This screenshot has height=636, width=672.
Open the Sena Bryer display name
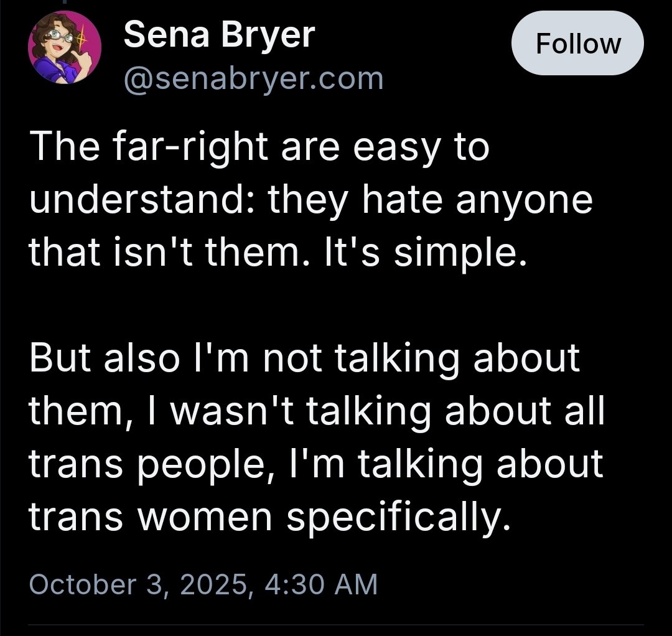[219, 35]
